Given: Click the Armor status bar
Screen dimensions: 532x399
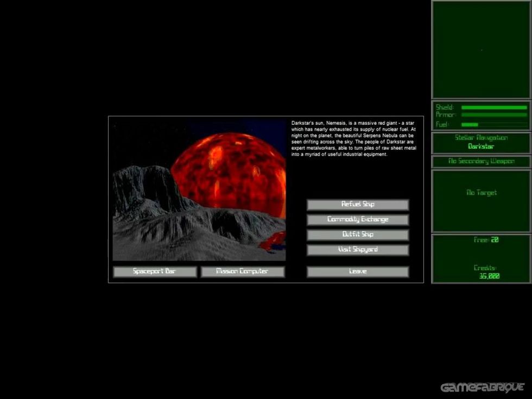Looking at the screenshot, I should point(494,115).
